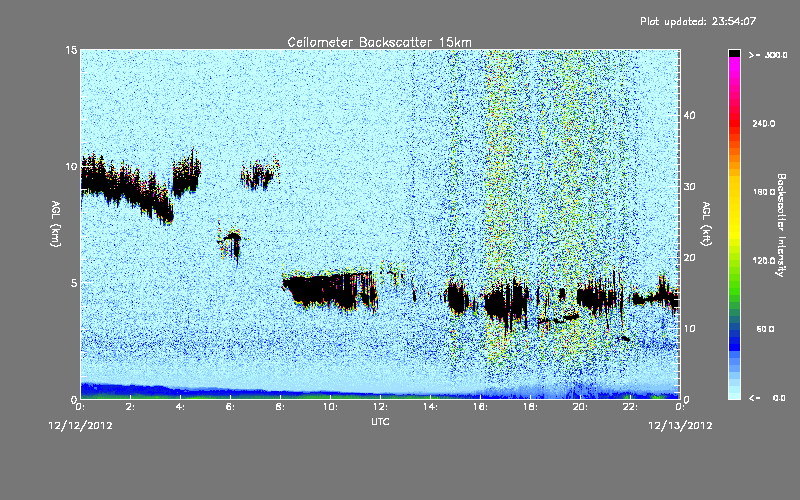Click the '240.0' colorbar value
800x500 pixels.
point(764,124)
